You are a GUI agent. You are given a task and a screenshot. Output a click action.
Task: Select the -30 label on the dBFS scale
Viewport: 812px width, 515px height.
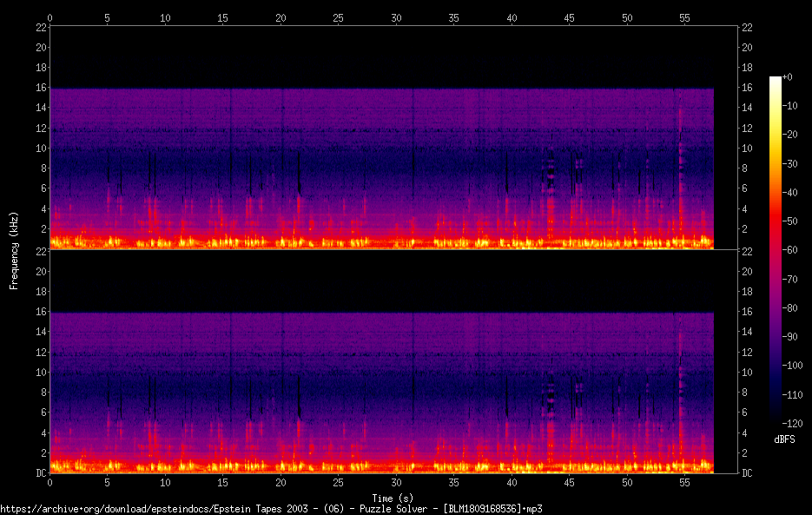(x=791, y=163)
